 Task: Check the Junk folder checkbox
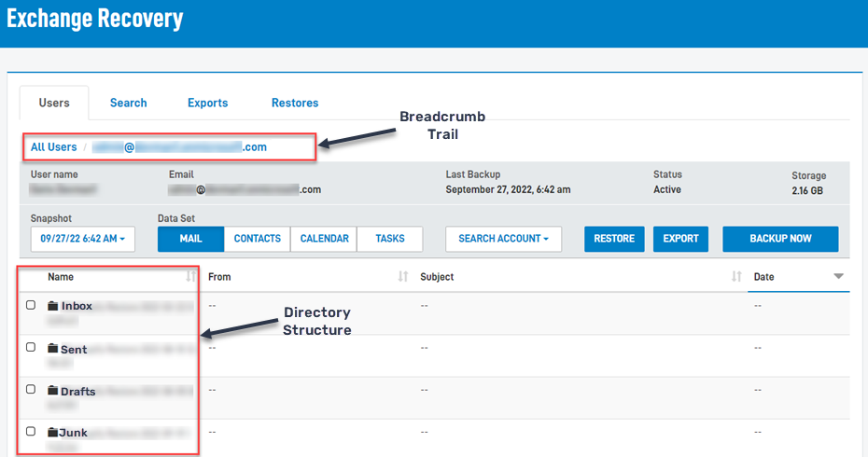[x=31, y=431]
